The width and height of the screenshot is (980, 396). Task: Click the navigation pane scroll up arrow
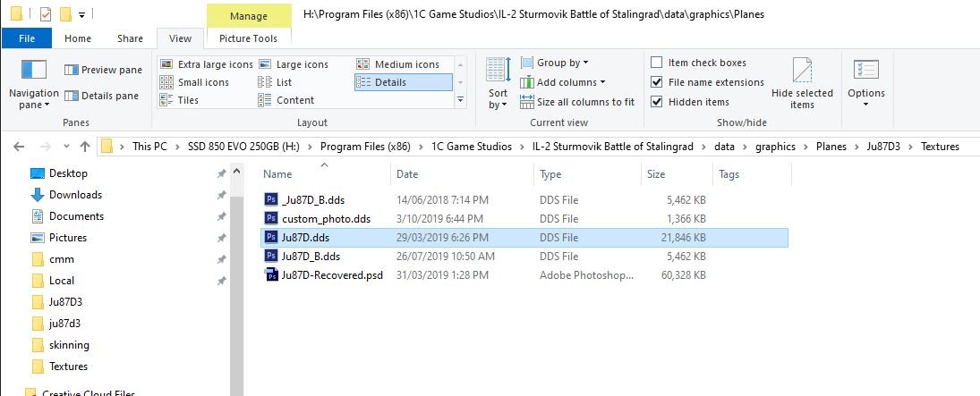[x=236, y=171]
